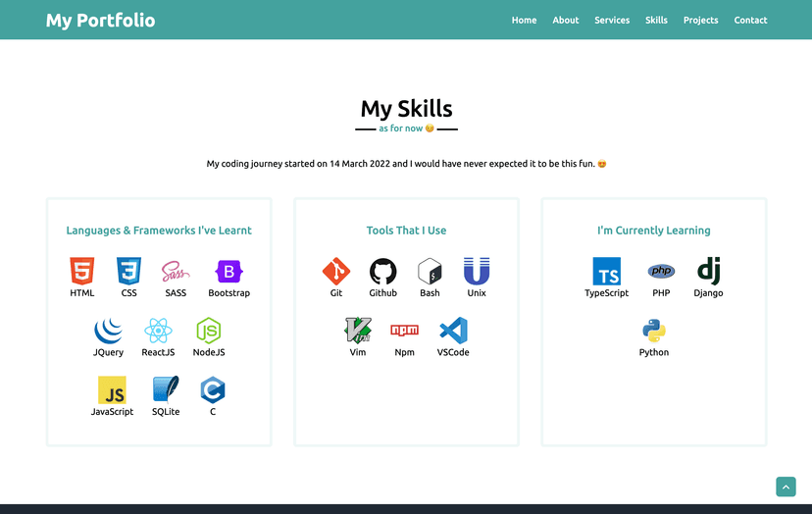Click the VSCode blue icon
The width and height of the screenshot is (812, 514).
453,331
